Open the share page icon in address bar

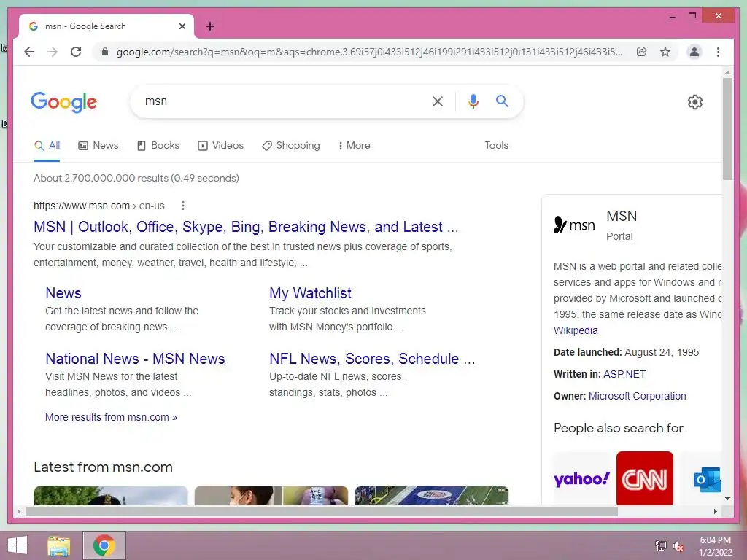click(x=642, y=52)
